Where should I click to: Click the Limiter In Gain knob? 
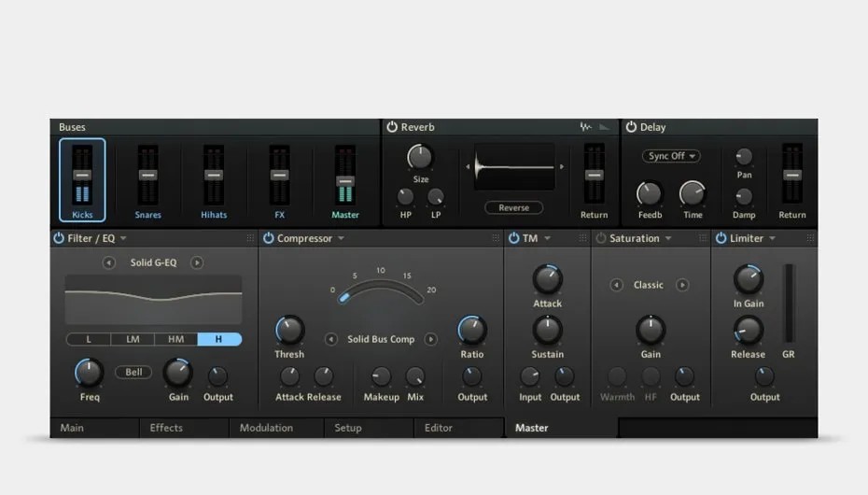point(748,278)
